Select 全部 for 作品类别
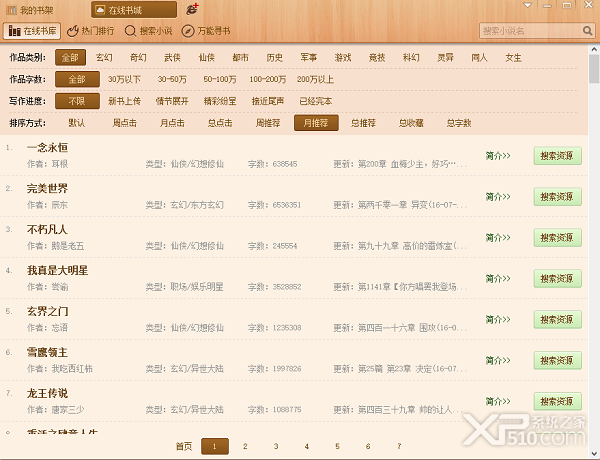 70,58
